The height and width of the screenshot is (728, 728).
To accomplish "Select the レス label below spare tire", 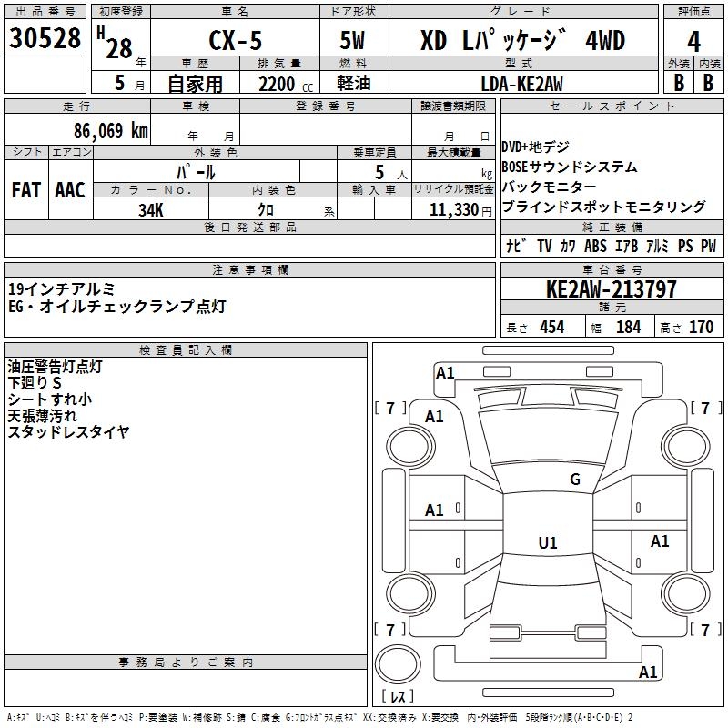I will tap(398, 696).
